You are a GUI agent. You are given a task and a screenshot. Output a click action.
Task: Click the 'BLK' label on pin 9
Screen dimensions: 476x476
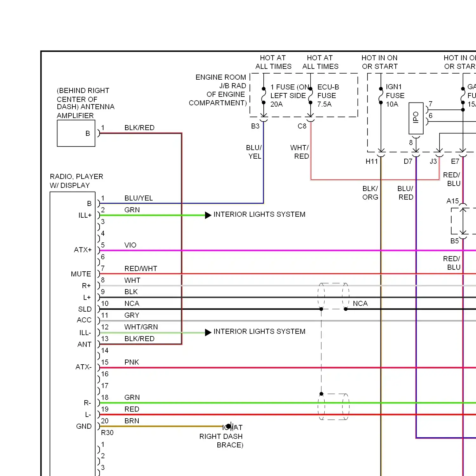pos(131,292)
